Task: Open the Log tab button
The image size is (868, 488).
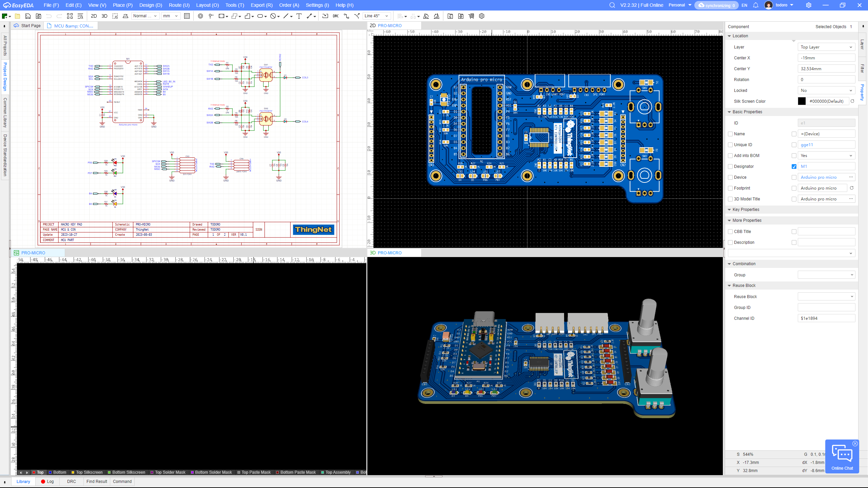Action: (x=47, y=482)
